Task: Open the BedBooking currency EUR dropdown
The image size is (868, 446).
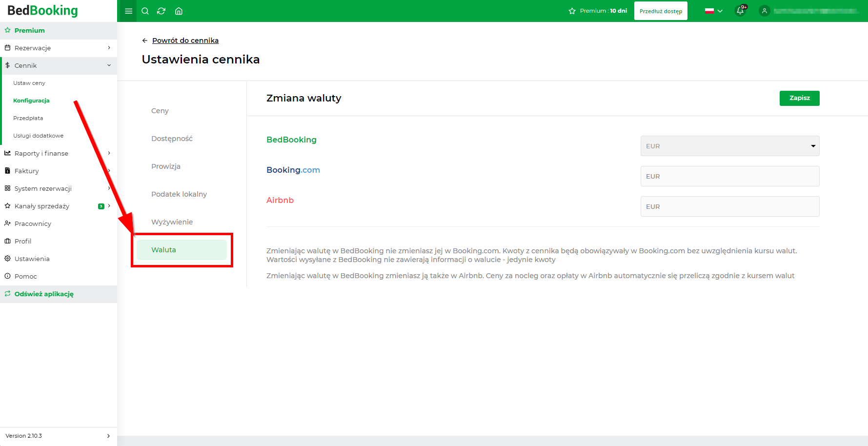Action: tap(729, 146)
